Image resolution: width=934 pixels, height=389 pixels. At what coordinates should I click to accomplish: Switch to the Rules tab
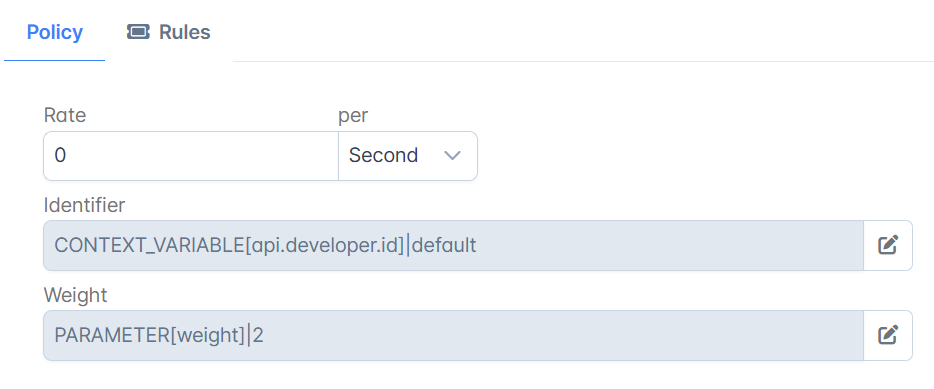pos(169,32)
